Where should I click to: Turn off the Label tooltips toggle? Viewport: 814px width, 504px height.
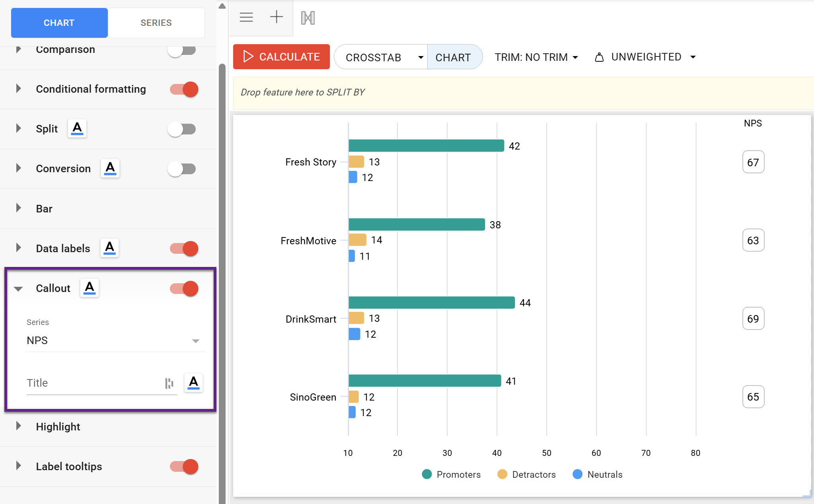pyautogui.click(x=184, y=466)
